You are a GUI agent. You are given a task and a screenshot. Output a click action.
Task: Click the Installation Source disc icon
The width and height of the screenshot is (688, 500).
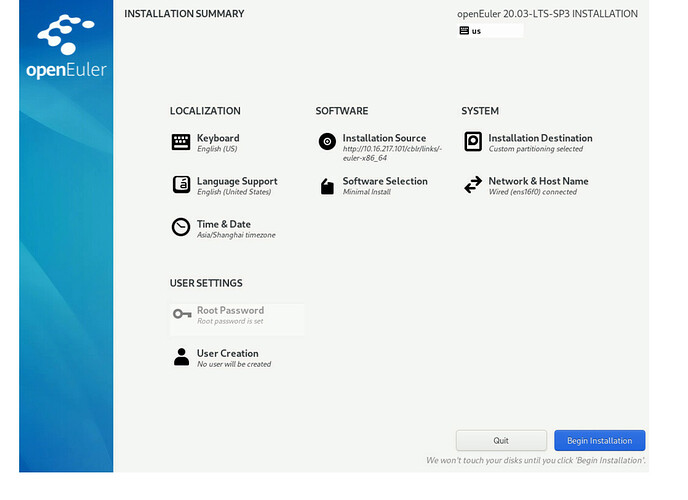pos(327,142)
